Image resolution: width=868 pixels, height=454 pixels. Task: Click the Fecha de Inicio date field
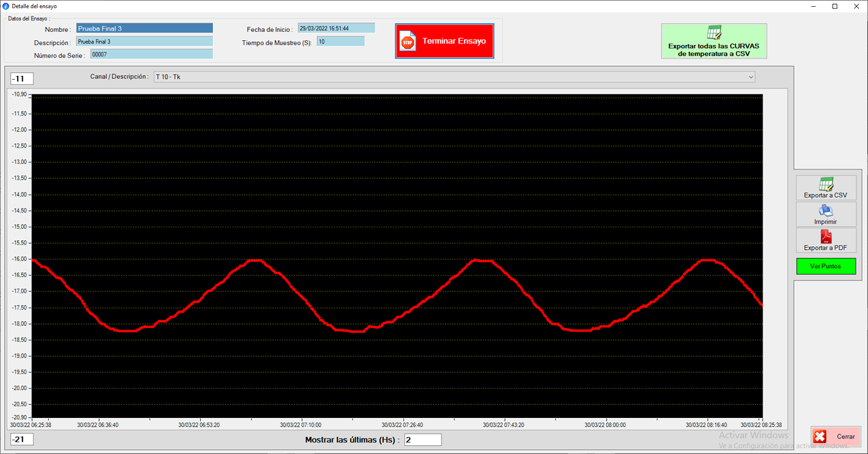point(336,29)
